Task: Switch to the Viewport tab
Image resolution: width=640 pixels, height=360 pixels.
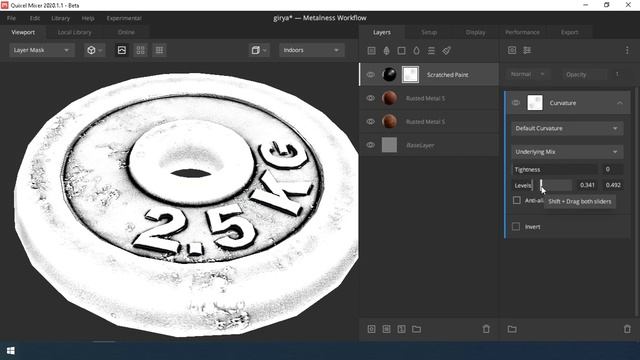Action: (23, 32)
